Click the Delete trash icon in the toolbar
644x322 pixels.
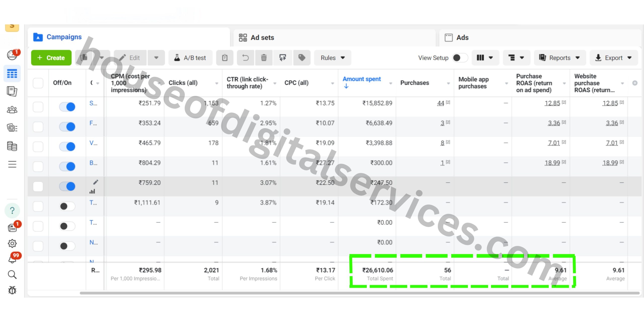tap(264, 58)
